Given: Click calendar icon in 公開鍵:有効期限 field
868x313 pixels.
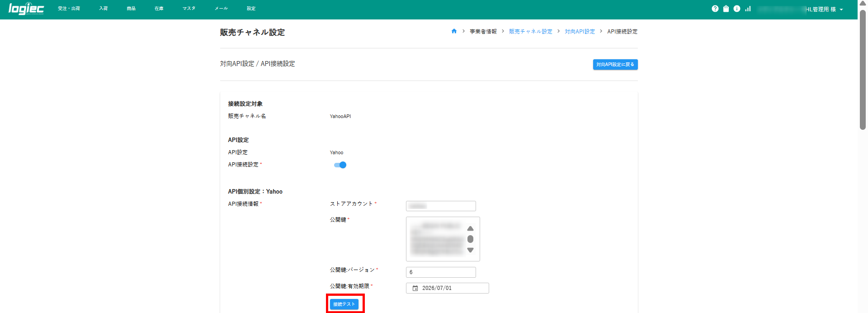Looking at the screenshot, I should click(x=415, y=288).
